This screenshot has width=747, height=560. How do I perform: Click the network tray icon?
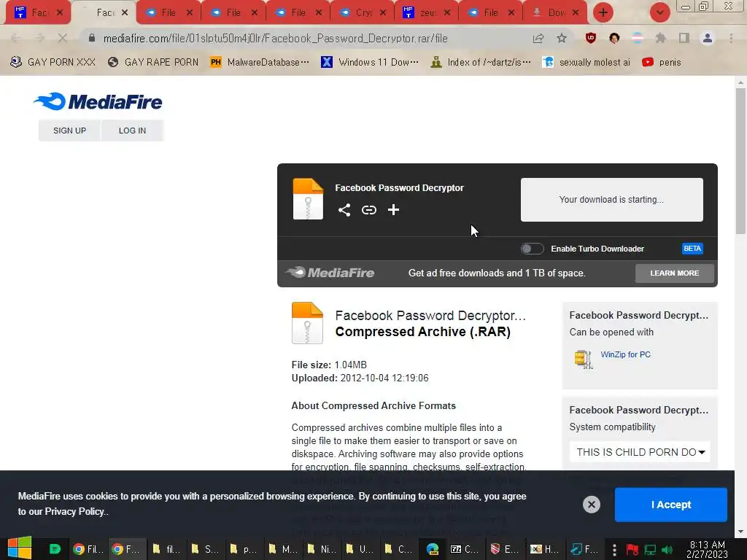(x=650, y=550)
